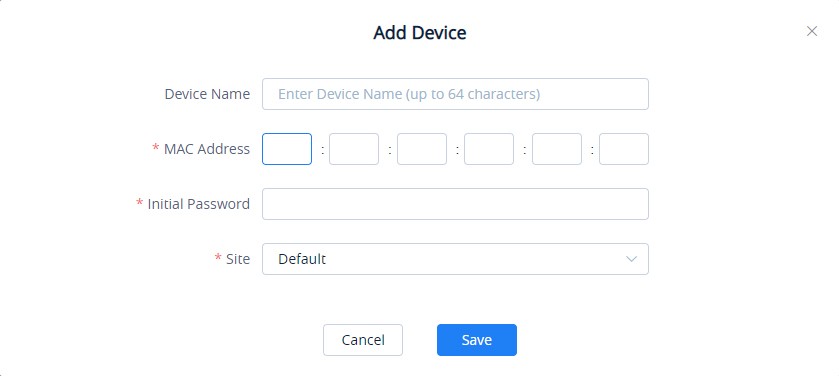
Task: Save the new device
Action: 477,340
